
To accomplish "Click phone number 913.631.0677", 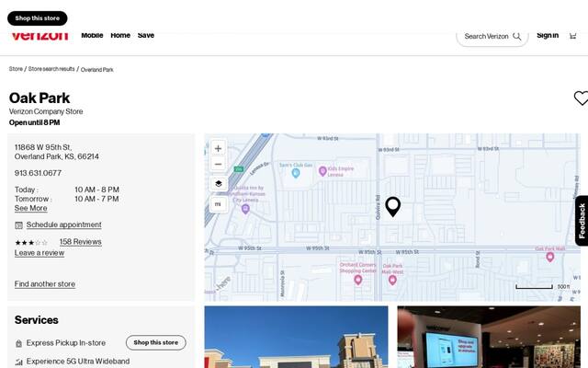I will tap(38, 173).
